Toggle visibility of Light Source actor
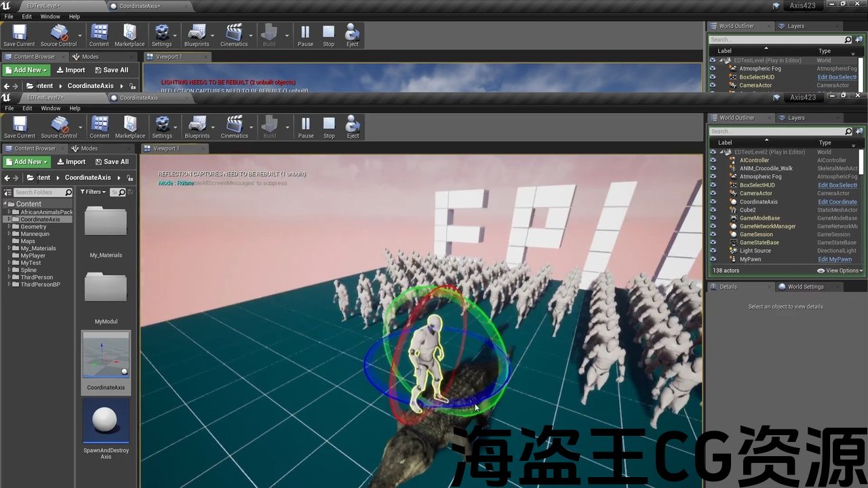 point(713,251)
